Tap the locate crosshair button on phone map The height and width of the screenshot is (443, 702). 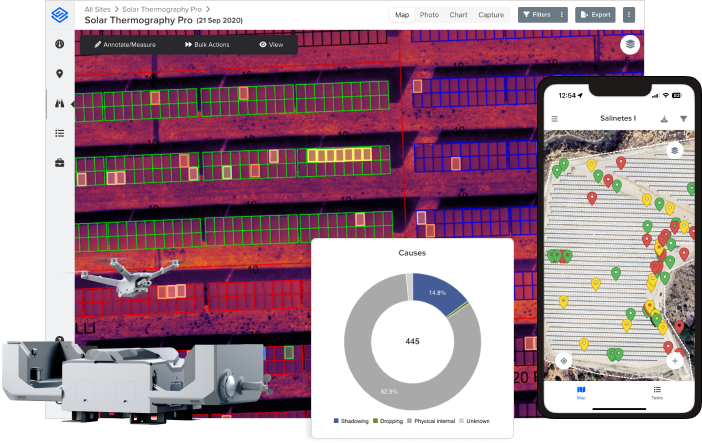564,361
